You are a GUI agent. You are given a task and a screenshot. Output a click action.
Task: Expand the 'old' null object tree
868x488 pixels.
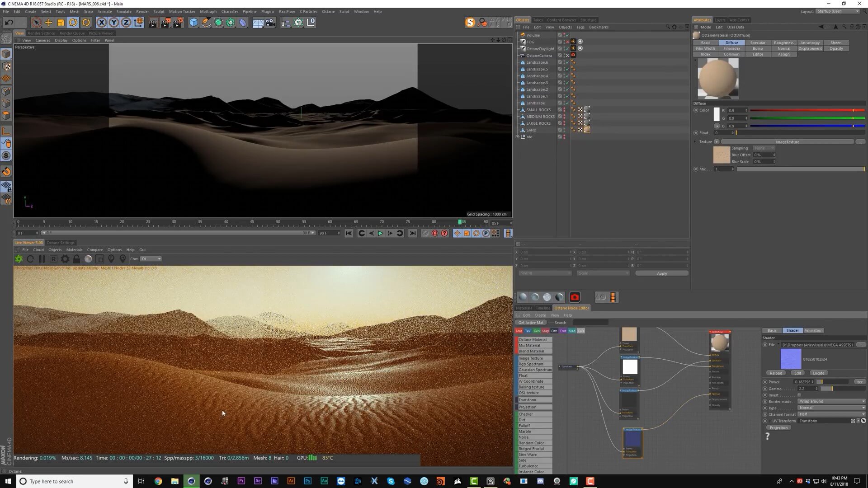click(517, 137)
